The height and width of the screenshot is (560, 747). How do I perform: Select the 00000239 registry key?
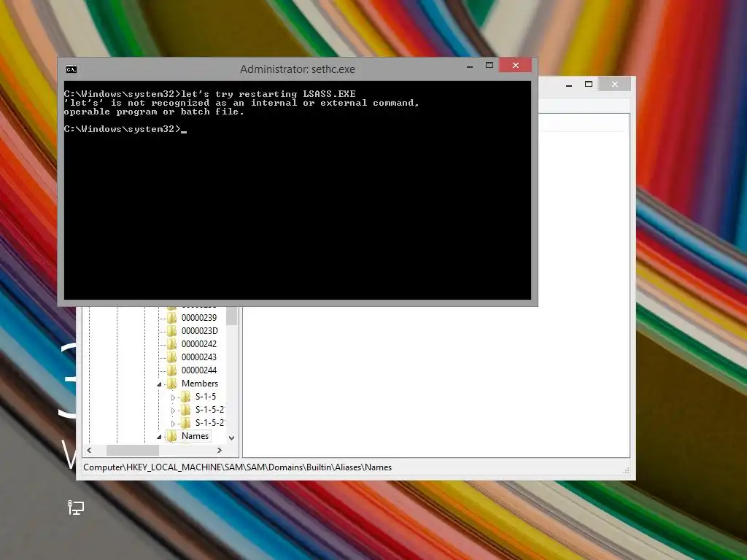(x=198, y=318)
